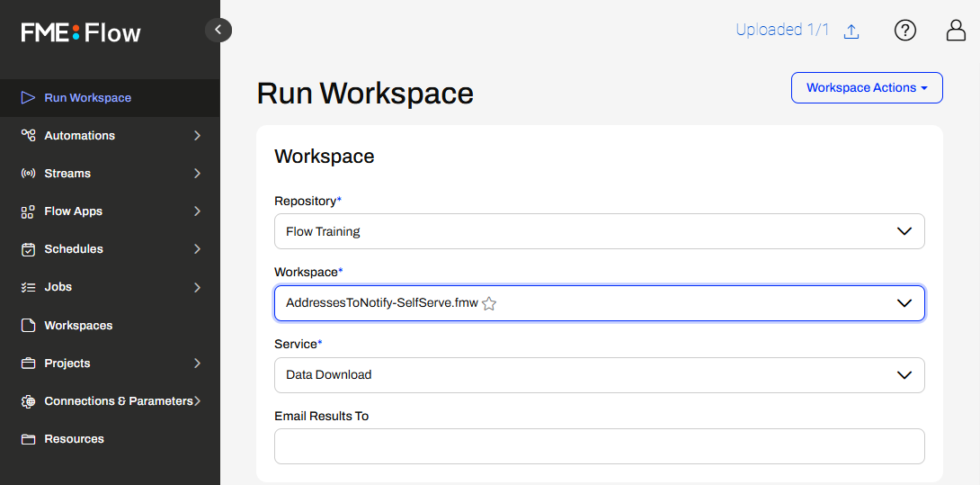Image resolution: width=980 pixels, height=485 pixels.
Task: Open the Workspace Actions dropdown button
Action: coord(867,87)
